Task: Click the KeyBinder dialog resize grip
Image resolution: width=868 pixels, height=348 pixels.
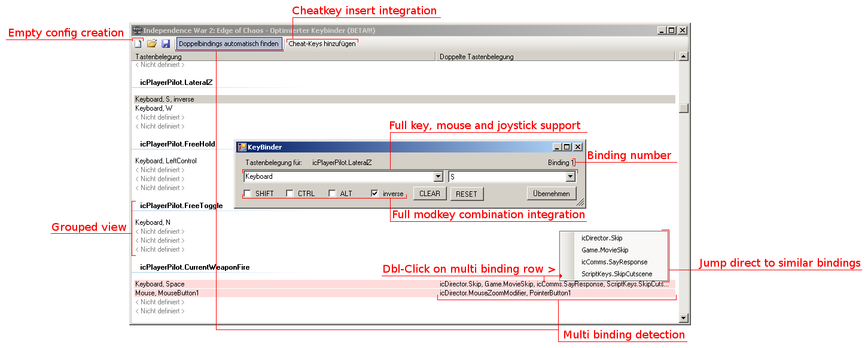Action: click(x=580, y=203)
